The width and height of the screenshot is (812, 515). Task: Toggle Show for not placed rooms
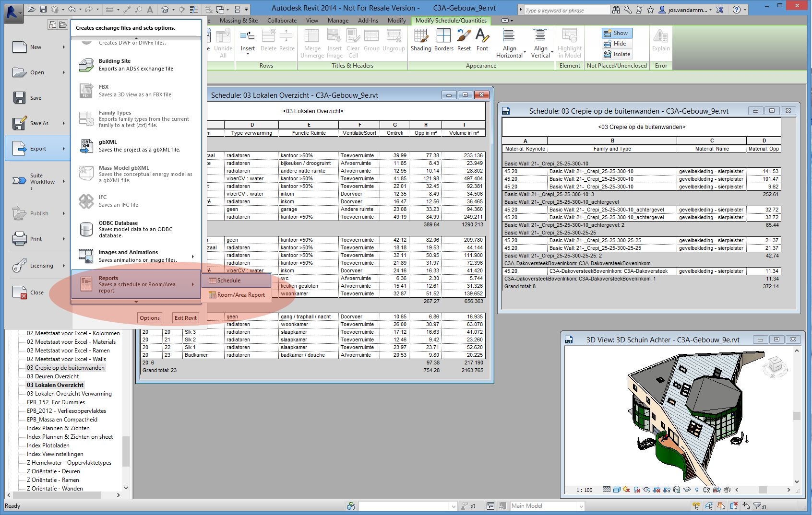click(617, 33)
